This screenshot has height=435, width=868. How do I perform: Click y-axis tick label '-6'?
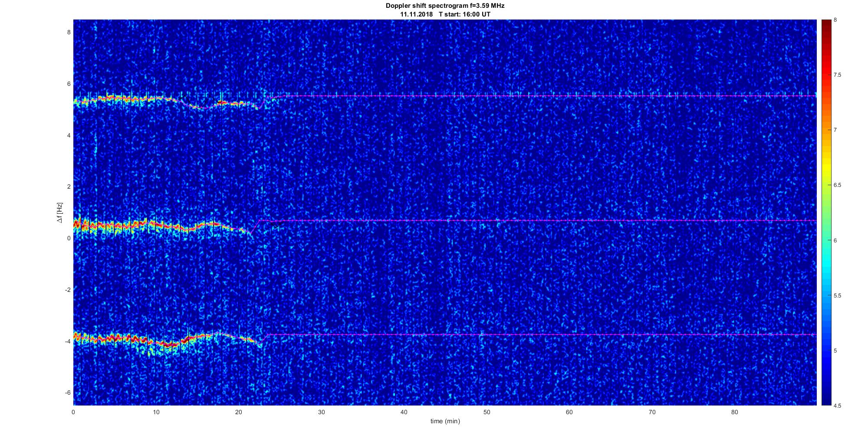click(68, 392)
